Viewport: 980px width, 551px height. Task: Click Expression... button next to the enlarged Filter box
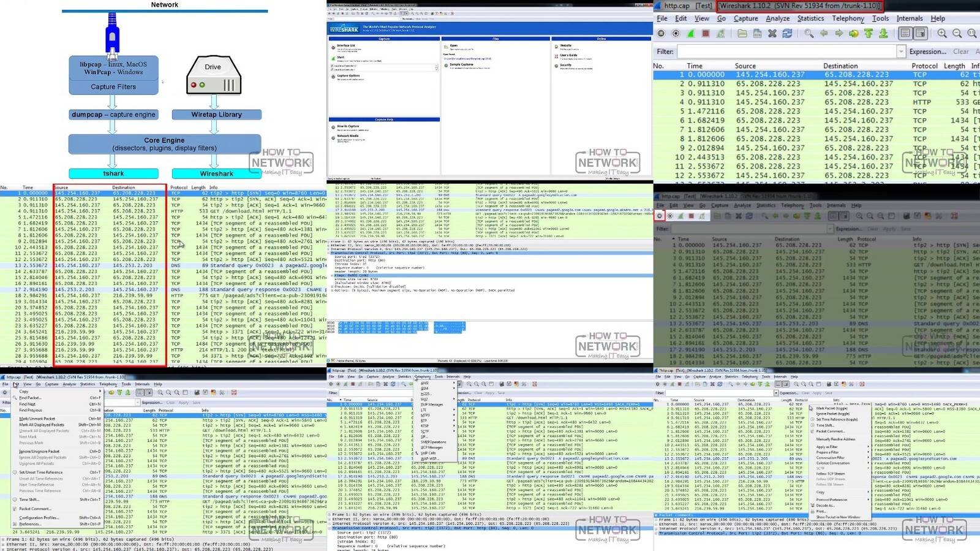tap(927, 52)
